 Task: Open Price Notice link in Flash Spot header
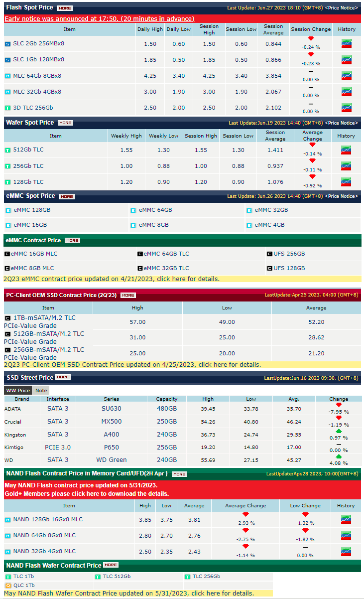(x=341, y=8)
